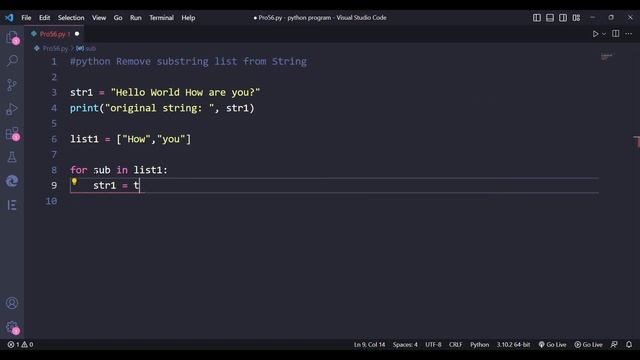
Task: Toggle the secondary side bar layout
Action: [x=563, y=18]
